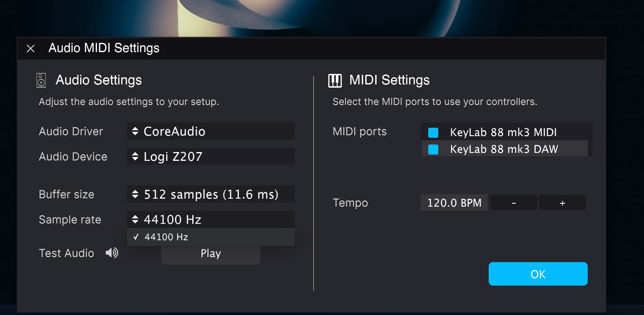Increase tempo with the plus button
Screen dimensions: 644x315
coord(563,203)
